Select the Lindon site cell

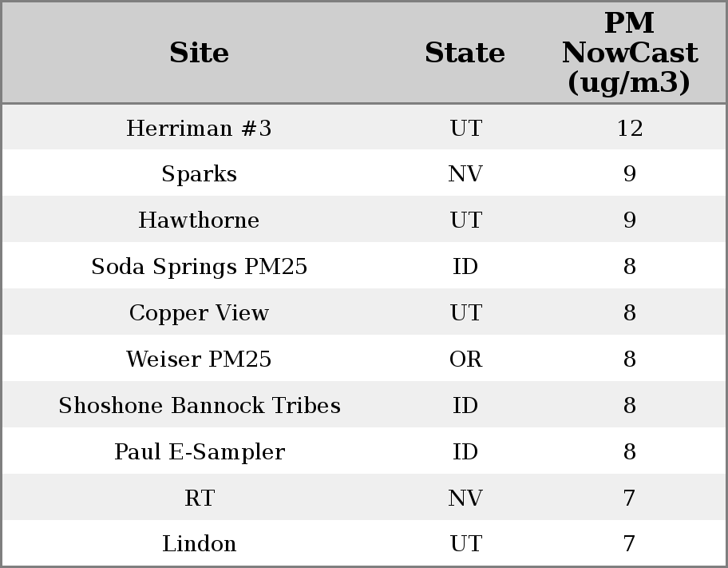tap(199, 543)
